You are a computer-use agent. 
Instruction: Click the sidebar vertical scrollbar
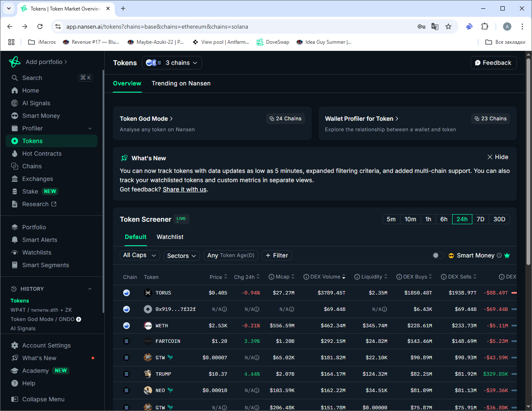[103, 191]
